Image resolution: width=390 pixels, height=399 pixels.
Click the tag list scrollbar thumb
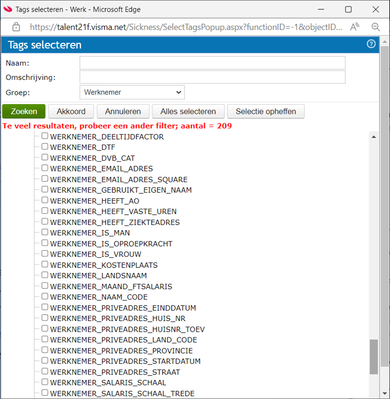pos(374,357)
